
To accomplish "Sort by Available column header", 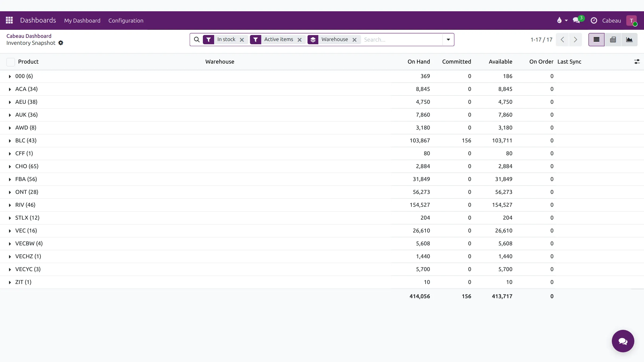I will click(x=500, y=62).
